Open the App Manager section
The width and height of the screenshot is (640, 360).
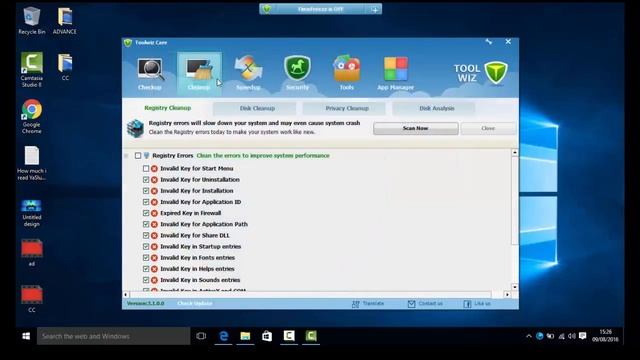(396, 73)
